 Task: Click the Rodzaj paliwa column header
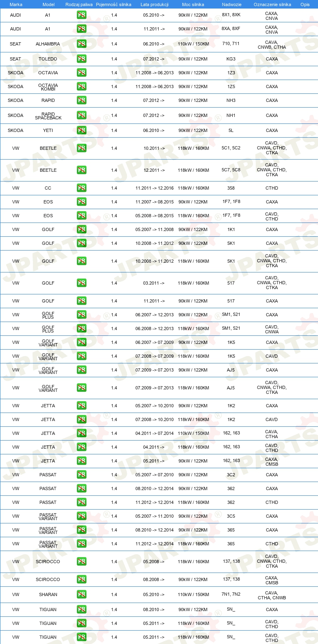[79, 4]
